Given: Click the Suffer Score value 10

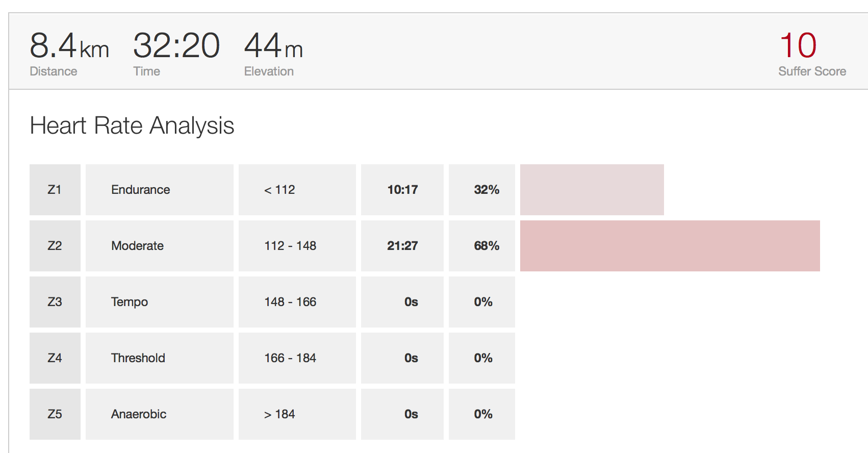Looking at the screenshot, I should pyautogui.click(x=798, y=45).
